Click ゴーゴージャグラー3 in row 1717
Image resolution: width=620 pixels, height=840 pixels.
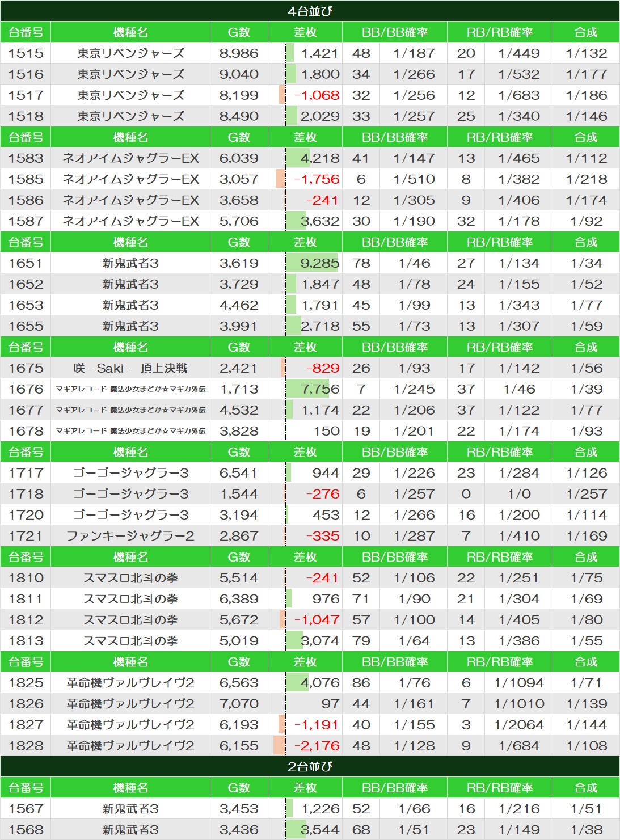point(131,473)
